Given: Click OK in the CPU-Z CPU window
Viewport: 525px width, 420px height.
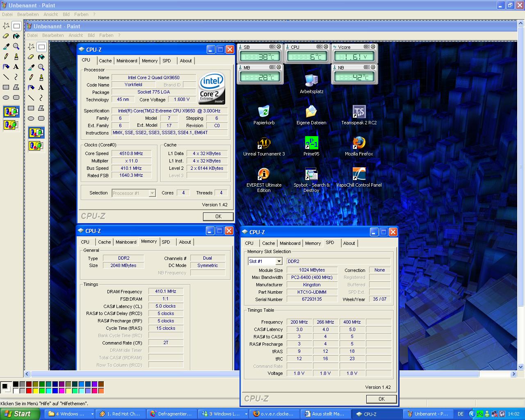Looking at the screenshot, I should coord(218,217).
